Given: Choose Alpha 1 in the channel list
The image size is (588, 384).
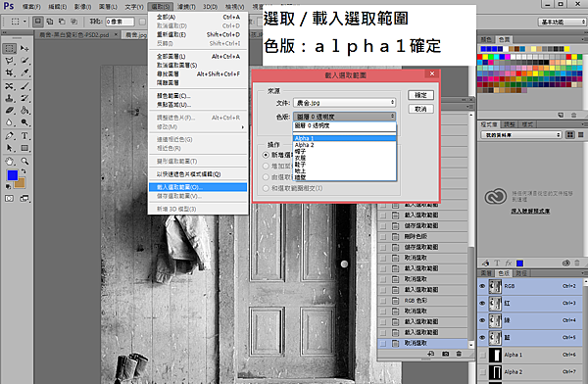Looking at the screenshot, I should coord(344,138).
